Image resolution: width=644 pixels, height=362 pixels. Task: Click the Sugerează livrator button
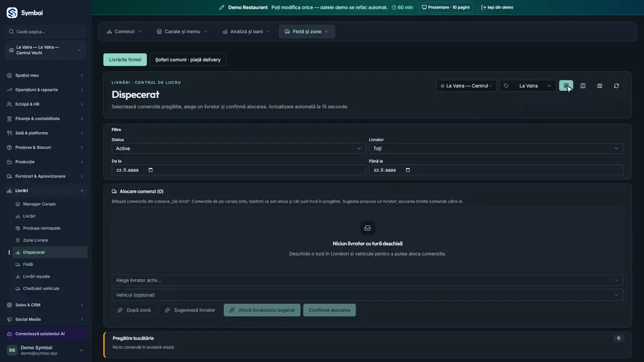190,310
